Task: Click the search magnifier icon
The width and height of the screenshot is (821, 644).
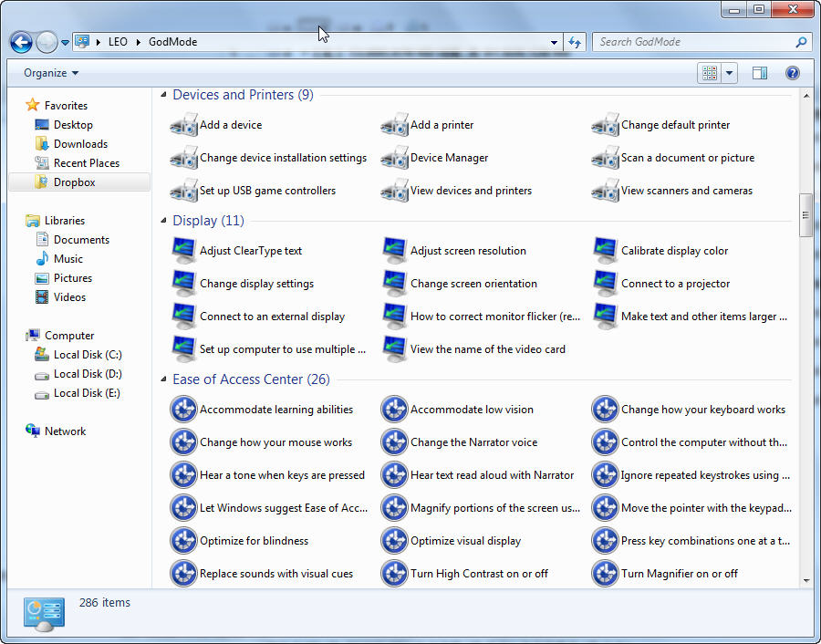Action: click(801, 42)
